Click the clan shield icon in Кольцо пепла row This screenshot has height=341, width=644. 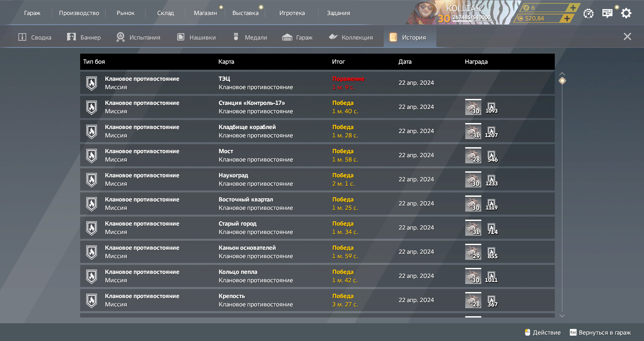[92, 276]
